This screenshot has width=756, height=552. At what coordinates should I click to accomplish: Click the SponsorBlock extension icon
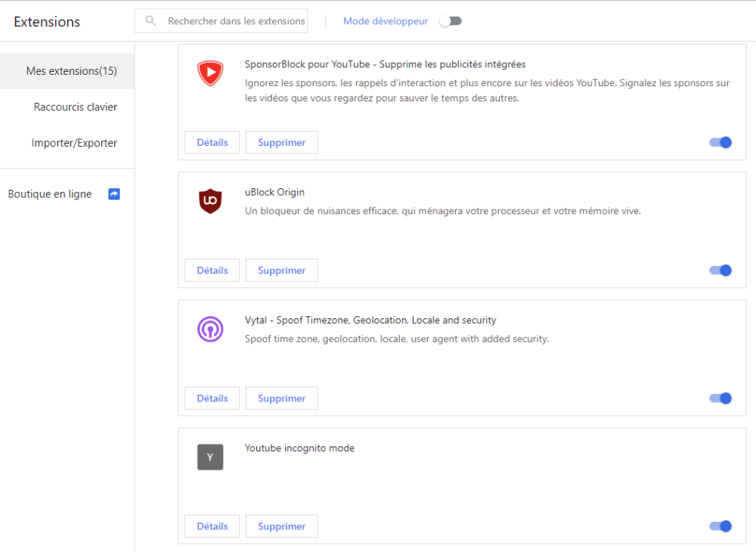coord(210,73)
